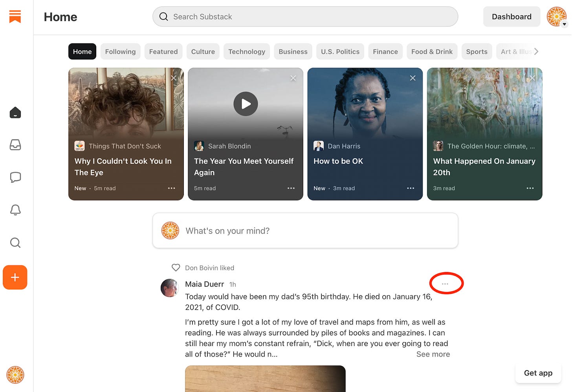Screen dimensions: 572x392
Task: Open Maia Duerr author name link
Action: pos(204,284)
